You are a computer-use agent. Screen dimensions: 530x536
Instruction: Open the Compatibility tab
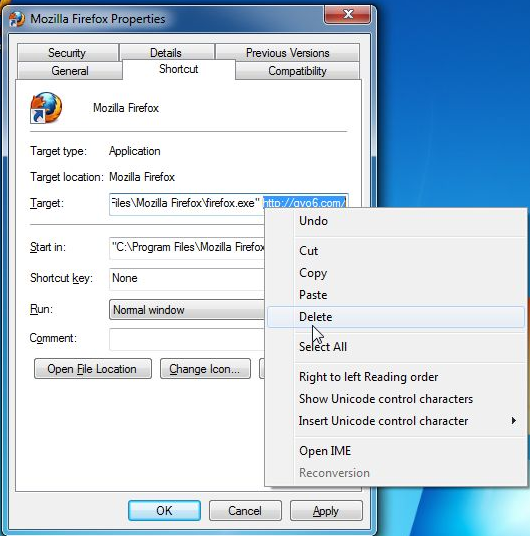(x=297, y=71)
